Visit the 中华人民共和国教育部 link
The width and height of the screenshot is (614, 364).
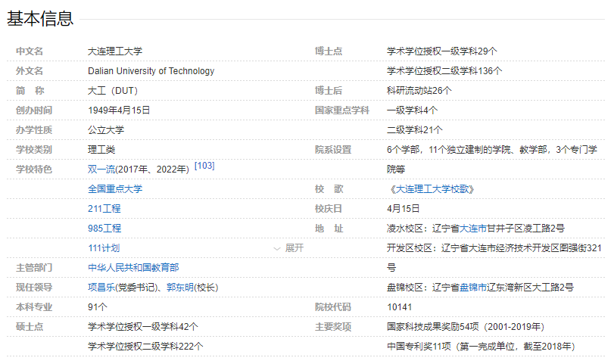[x=133, y=267]
